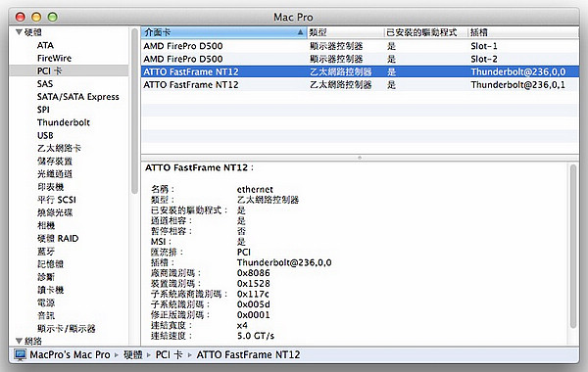Screen dimensions: 588x372
Task: Go to 硬體 in the path bar
Action: 133,354
